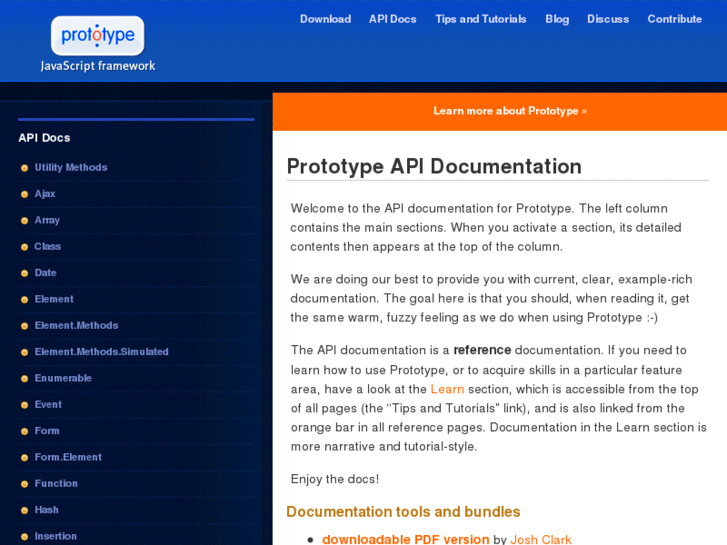727x545 pixels.
Task: Open the Form.Element section
Action: pos(68,457)
